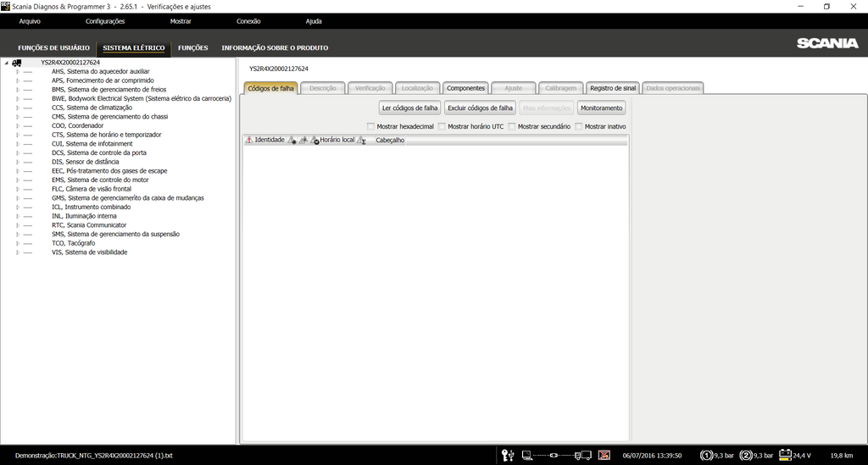Click the truck icon beside YS2R4X20002127624
Screen dimensions: 868x465
point(17,63)
